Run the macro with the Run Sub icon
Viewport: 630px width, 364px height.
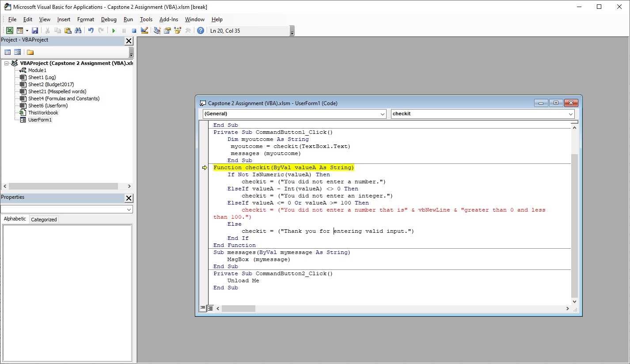[x=114, y=30]
